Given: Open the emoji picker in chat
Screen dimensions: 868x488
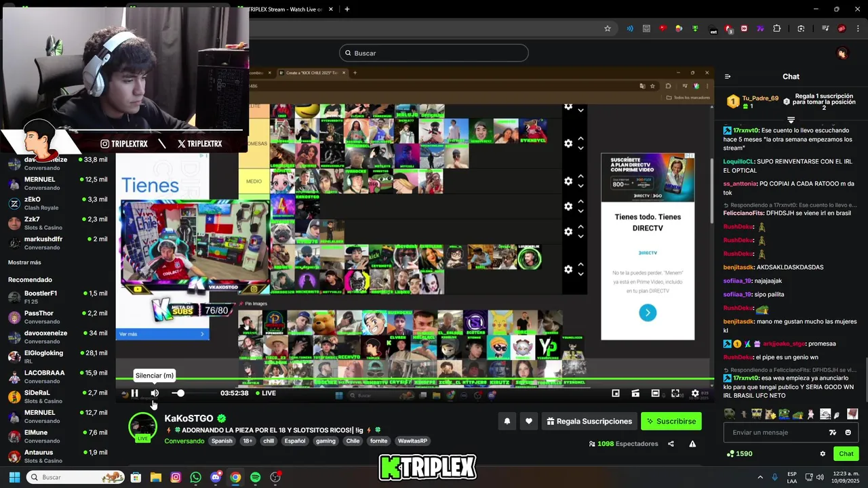Looking at the screenshot, I should (848, 432).
